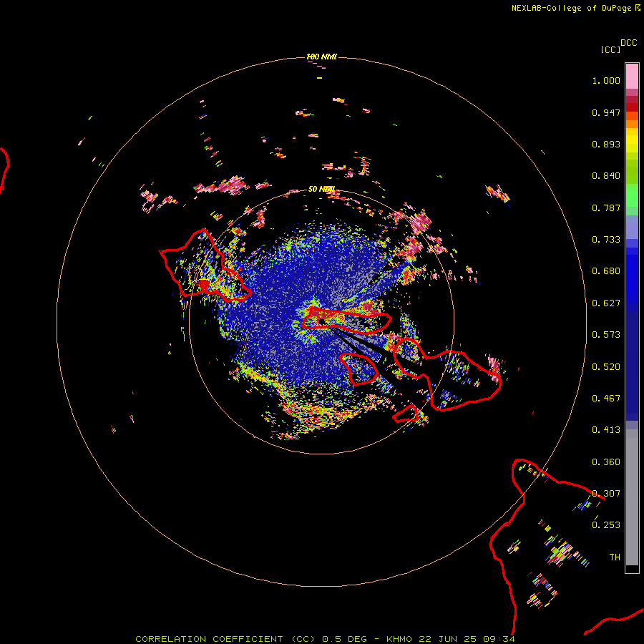
Task: Pick the bright green color bar segment
Action: point(632,195)
